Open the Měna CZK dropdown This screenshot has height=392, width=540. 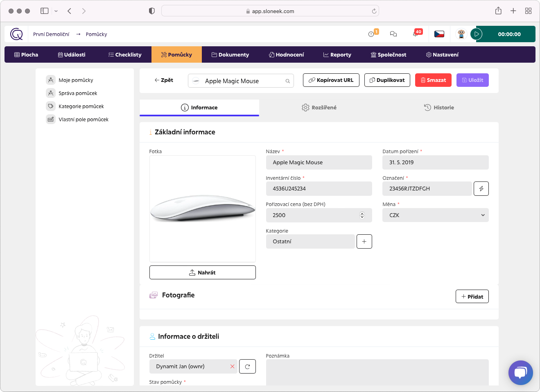(436, 215)
